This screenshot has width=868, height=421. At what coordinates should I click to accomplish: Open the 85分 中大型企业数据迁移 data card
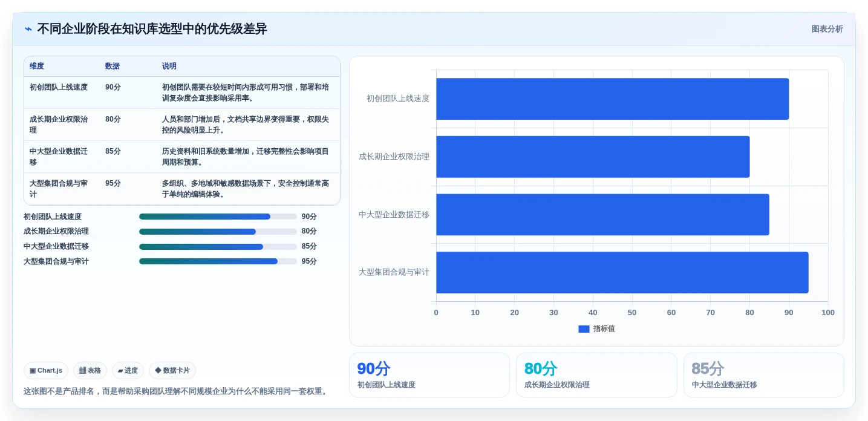tap(764, 375)
